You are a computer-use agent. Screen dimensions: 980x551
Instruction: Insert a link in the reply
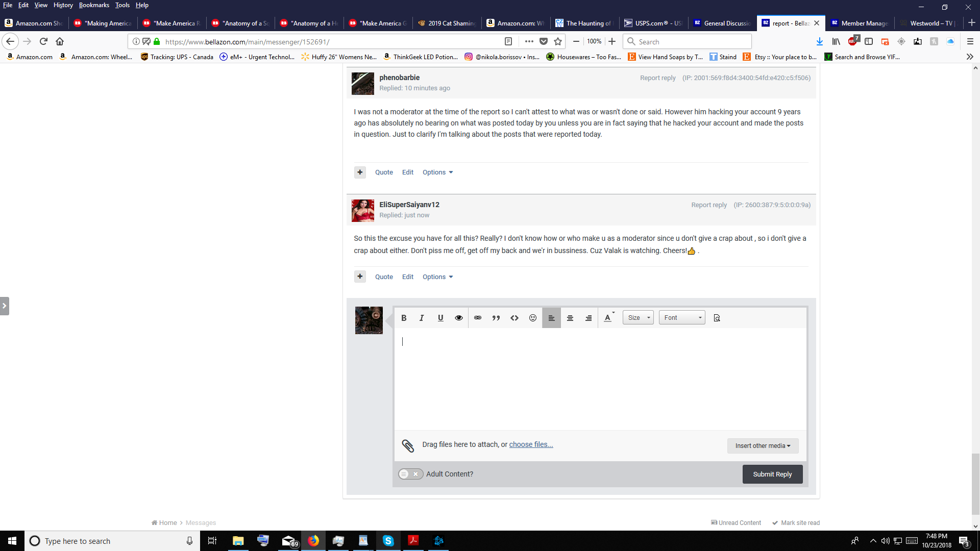pos(478,318)
